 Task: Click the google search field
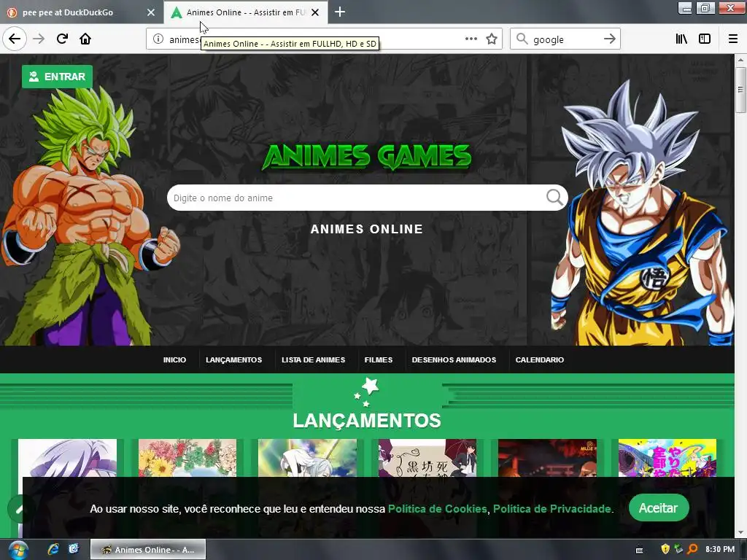pos(565,39)
